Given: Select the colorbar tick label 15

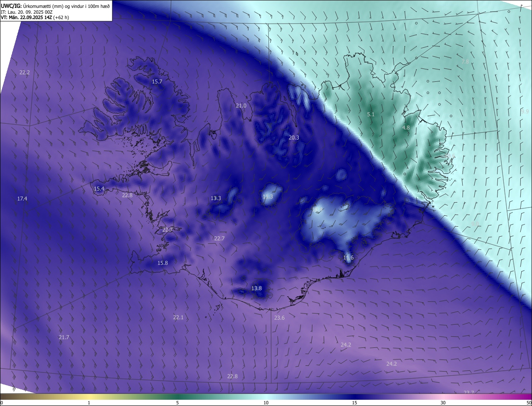Looking at the screenshot, I should [x=355, y=403].
